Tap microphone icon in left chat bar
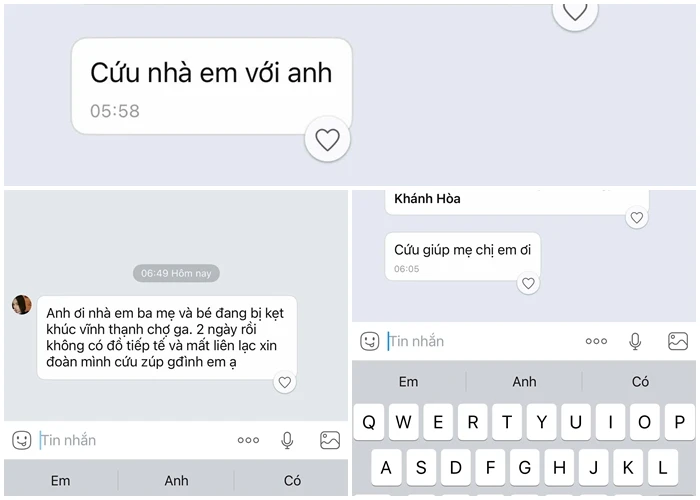Screen dimensions: 700x500 (287, 440)
